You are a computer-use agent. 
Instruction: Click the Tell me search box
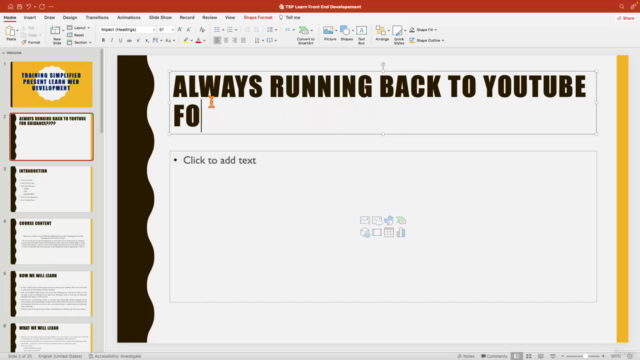coord(289,18)
